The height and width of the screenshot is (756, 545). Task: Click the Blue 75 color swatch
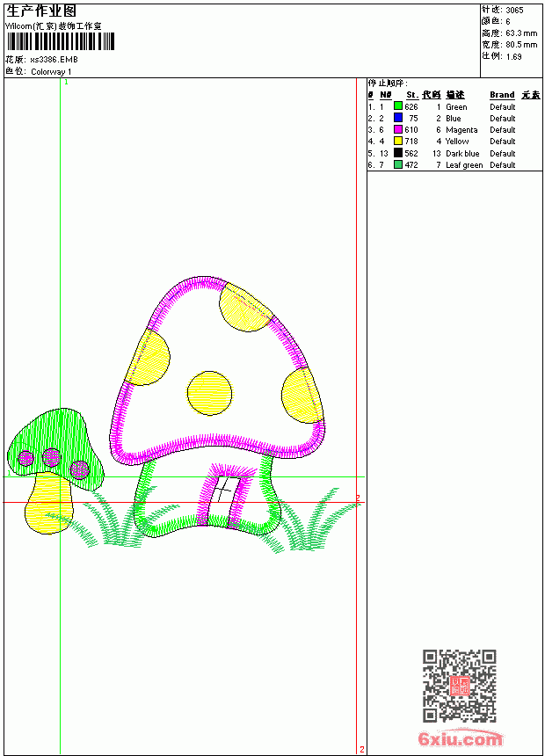coord(398,118)
